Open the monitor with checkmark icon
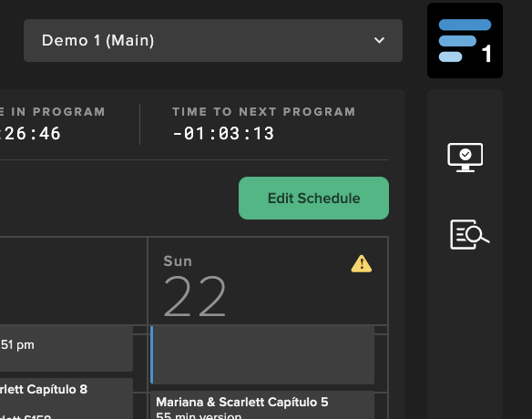The image size is (532, 419). 465,158
